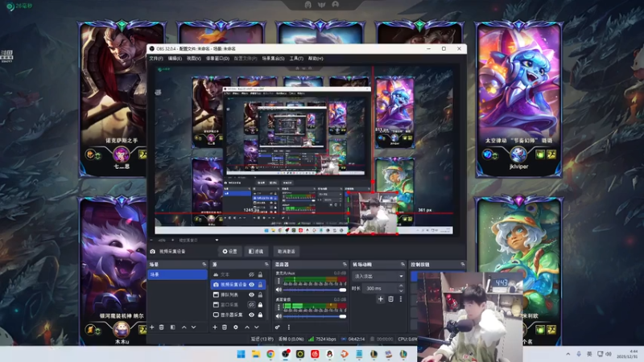Screen dimensions: 644x362
Task: Open the 工具(T) menu in OBS
Action: [x=296, y=59]
